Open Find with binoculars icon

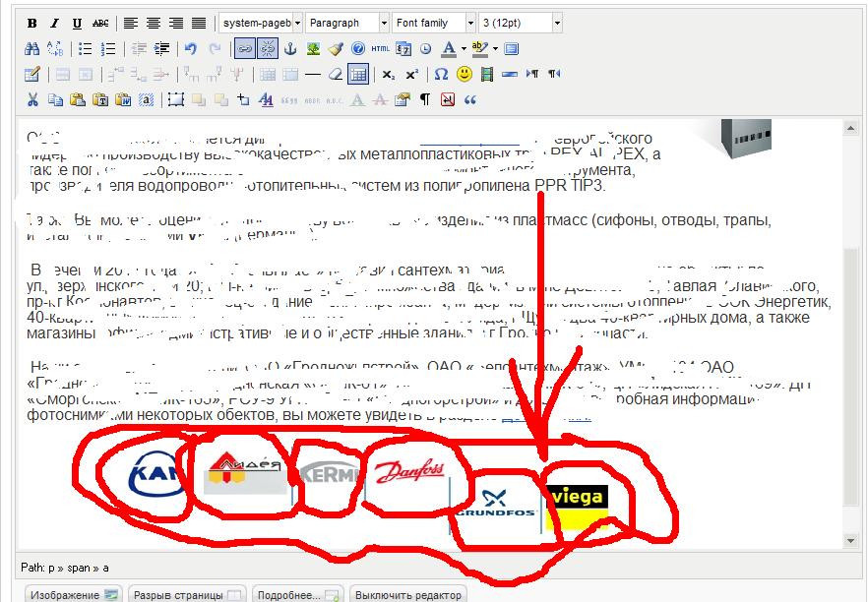(32, 49)
